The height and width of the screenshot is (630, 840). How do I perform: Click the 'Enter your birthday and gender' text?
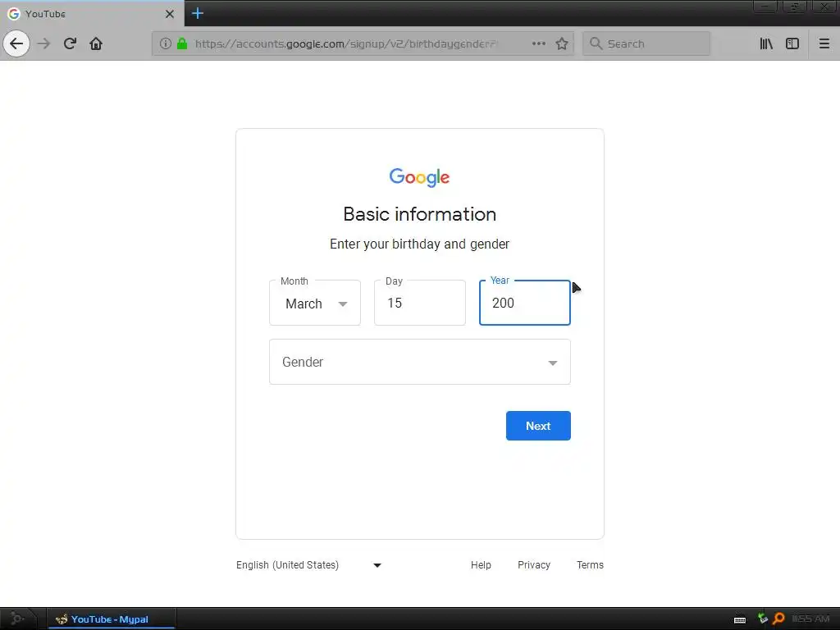pyautogui.click(x=419, y=244)
